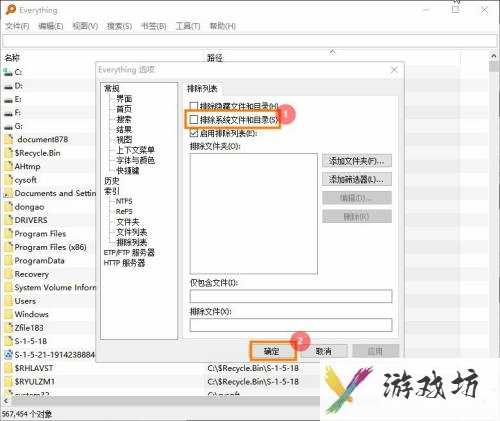Select 首页 in options tree

point(124,109)
